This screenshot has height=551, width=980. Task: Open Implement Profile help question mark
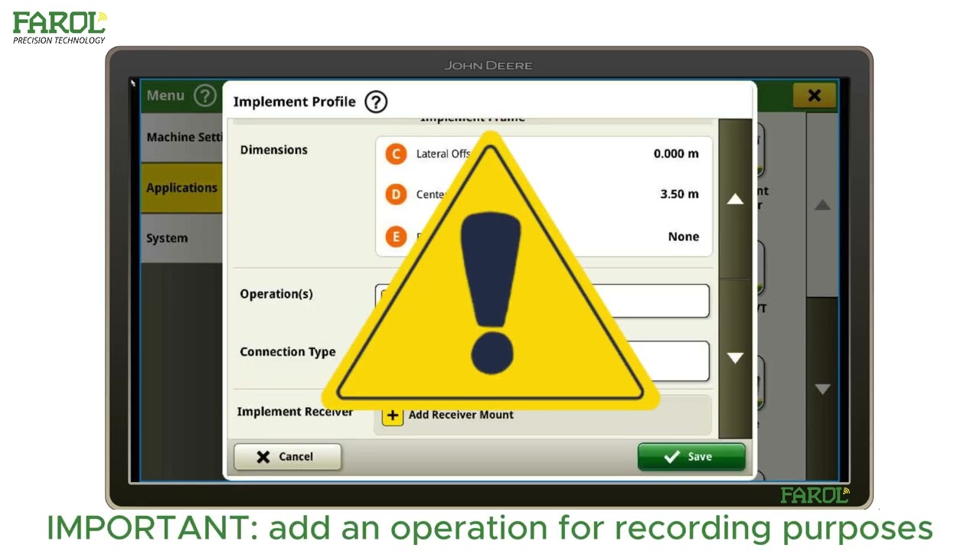tap(376, 102)
